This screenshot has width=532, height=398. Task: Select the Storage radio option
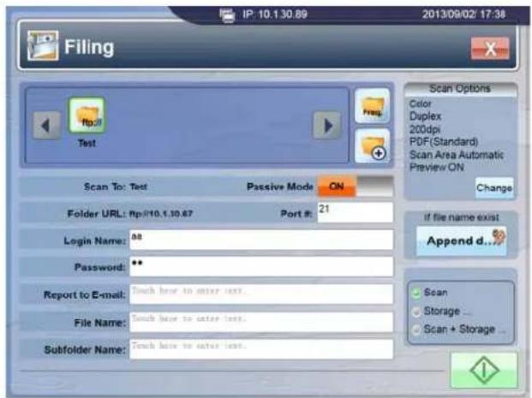click(x=416, y=312)
